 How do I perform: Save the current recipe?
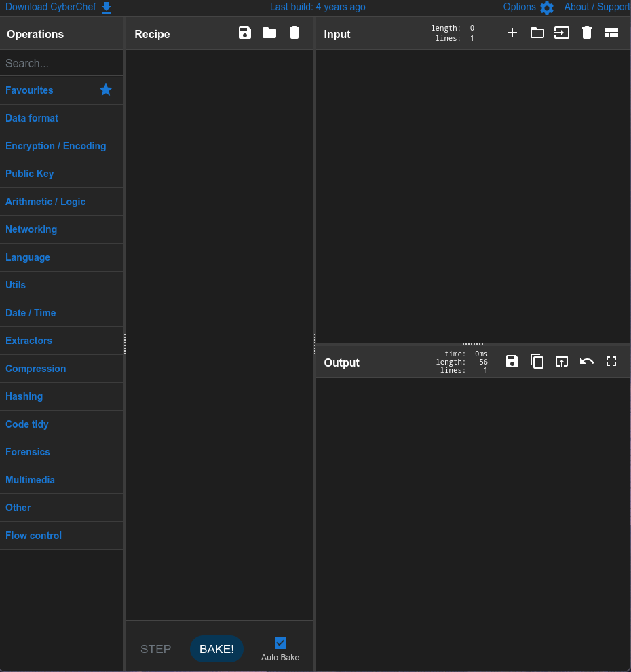(x=244, y=33)
